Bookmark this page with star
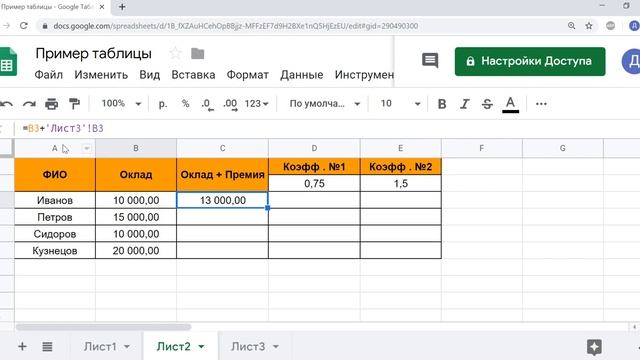The image size is (640, 360). [589, 26]
